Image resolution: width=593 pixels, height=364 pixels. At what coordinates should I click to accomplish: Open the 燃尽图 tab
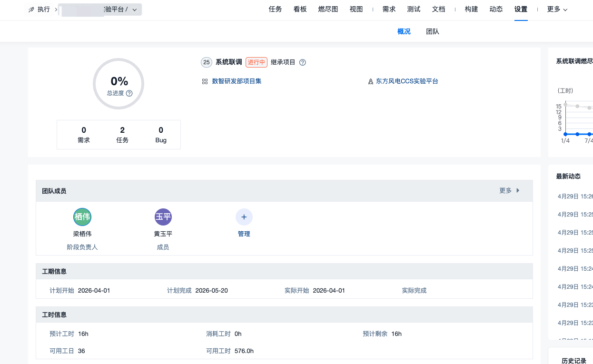coord(328,10)
